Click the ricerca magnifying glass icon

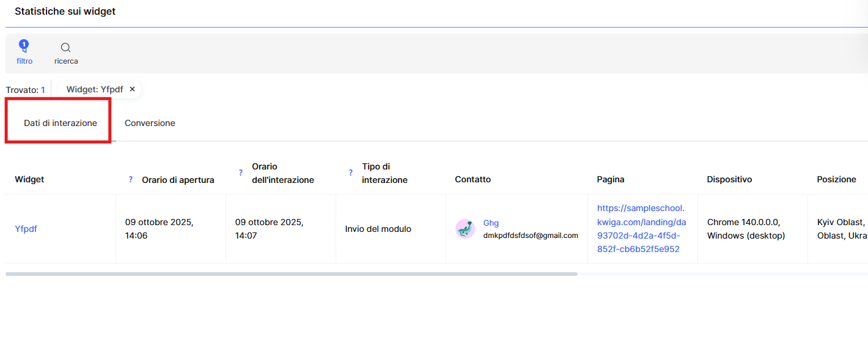point(65,48)
